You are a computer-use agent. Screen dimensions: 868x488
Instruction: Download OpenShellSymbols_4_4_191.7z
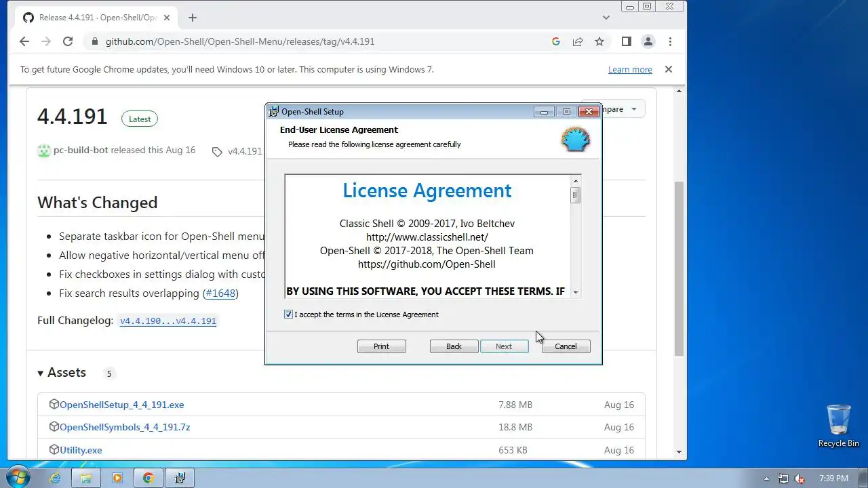click(125, 427)
